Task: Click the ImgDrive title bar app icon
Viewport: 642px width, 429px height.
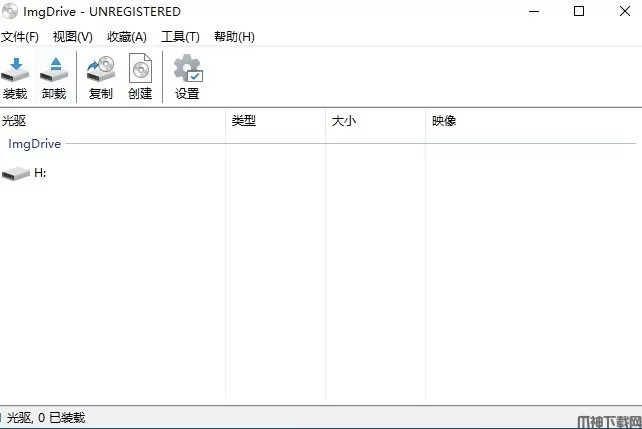Action: pos(10,11)
